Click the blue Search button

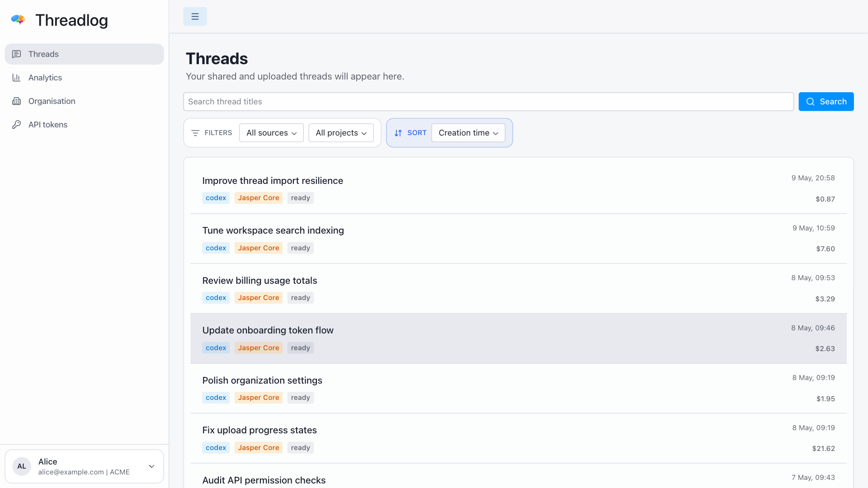coord(826,102)
